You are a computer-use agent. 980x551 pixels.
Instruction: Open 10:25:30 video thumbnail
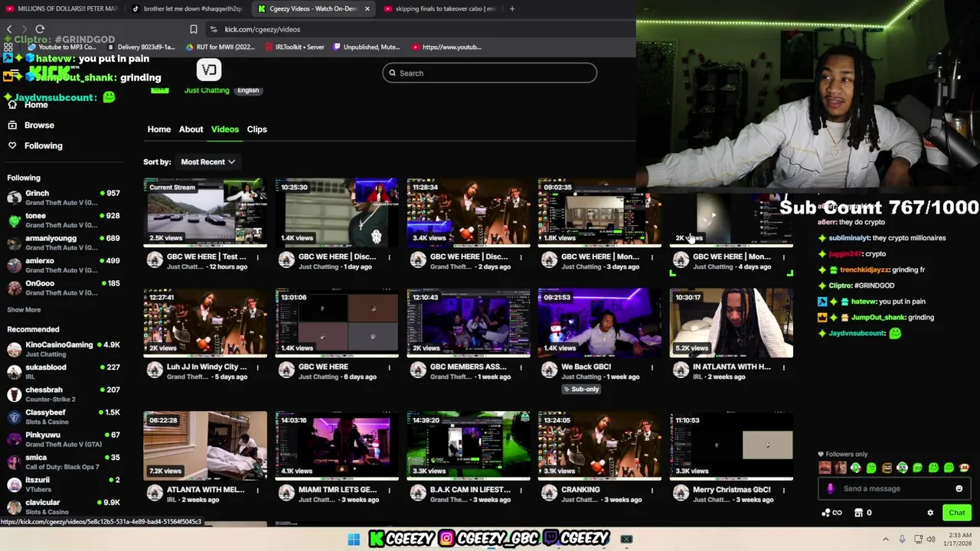pos(337,213)
